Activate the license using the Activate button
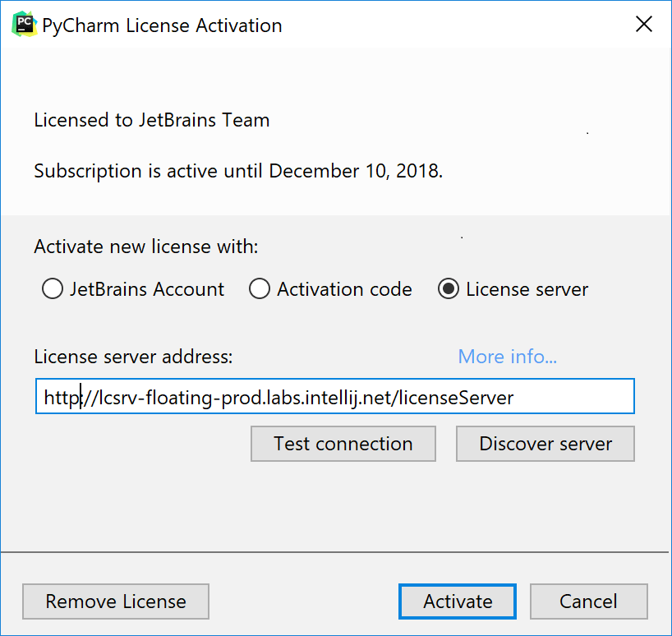 click(457, 601)
